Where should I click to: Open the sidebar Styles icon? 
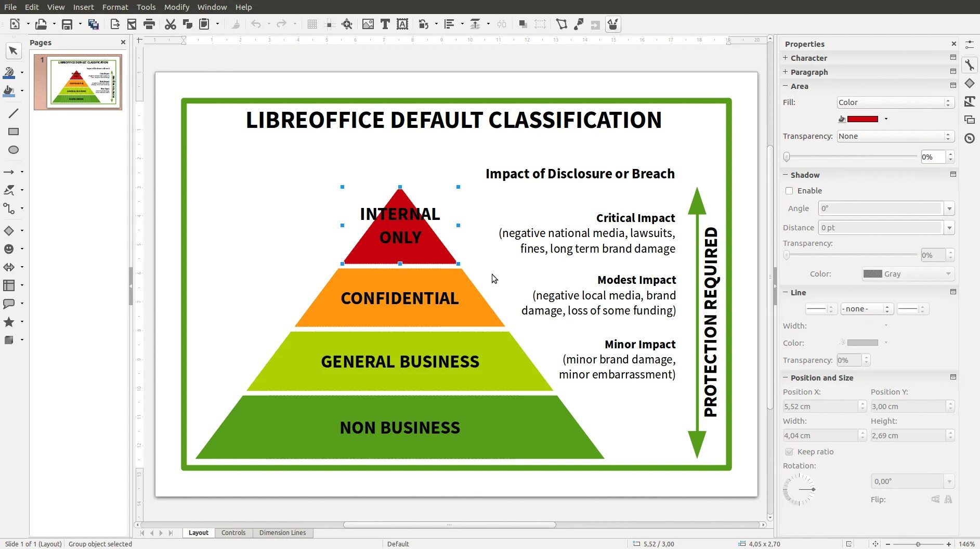[970, 101]
